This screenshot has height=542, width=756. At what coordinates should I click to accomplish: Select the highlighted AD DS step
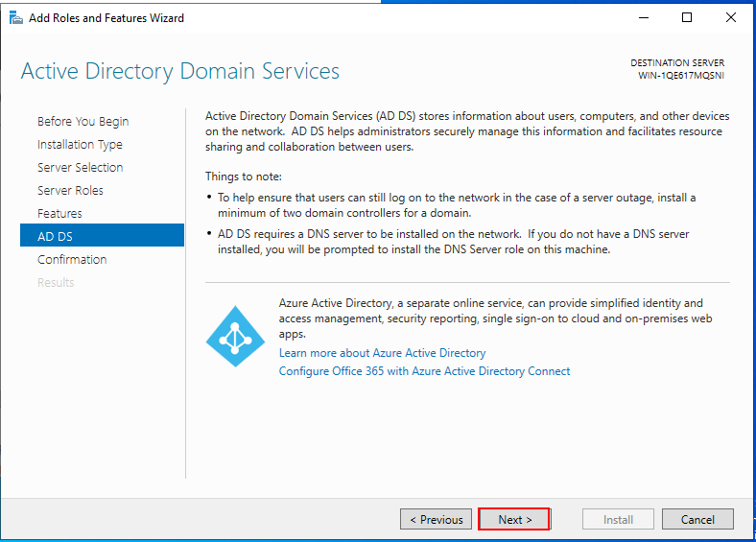[103, 235]
